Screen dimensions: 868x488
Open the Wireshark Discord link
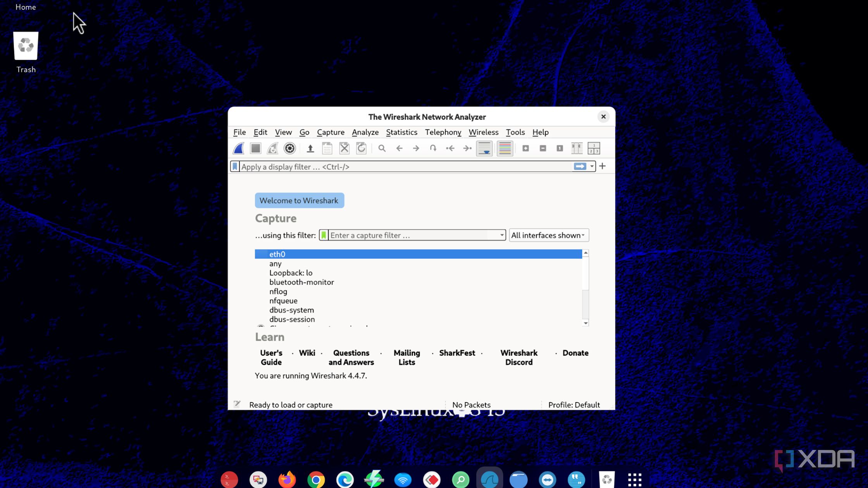point(518,357)
